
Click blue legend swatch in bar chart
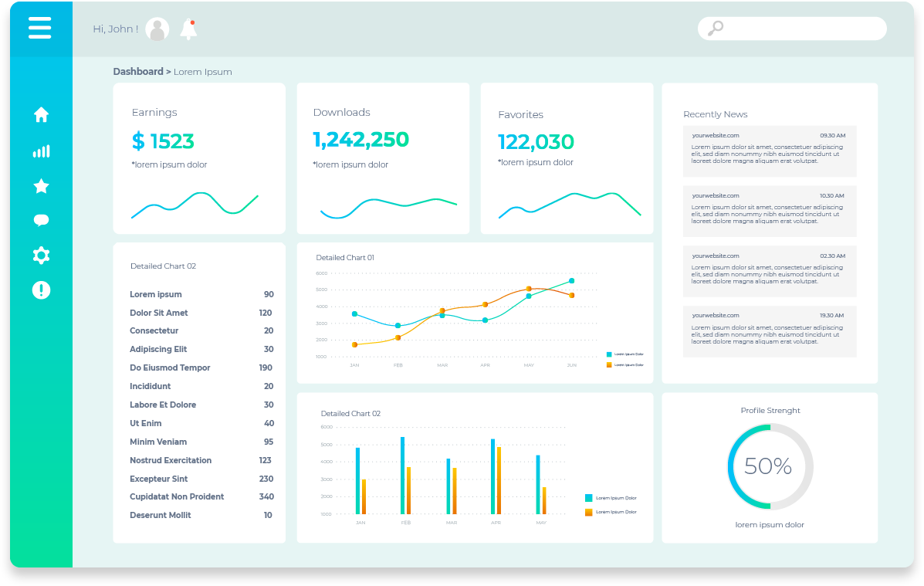pyautogui.click(x=589, y=498)
